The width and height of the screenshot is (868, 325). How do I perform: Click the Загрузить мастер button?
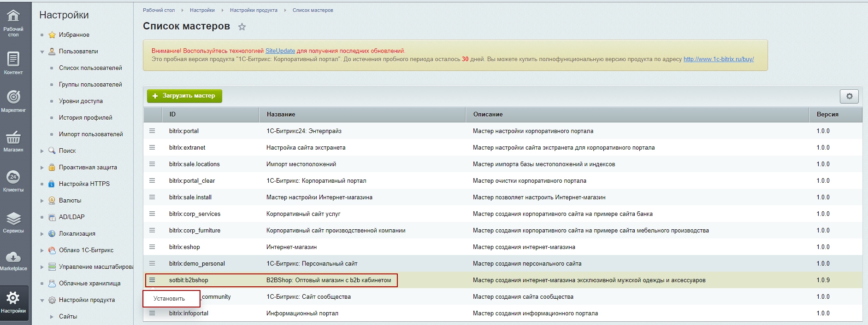[x=184, y=96]
